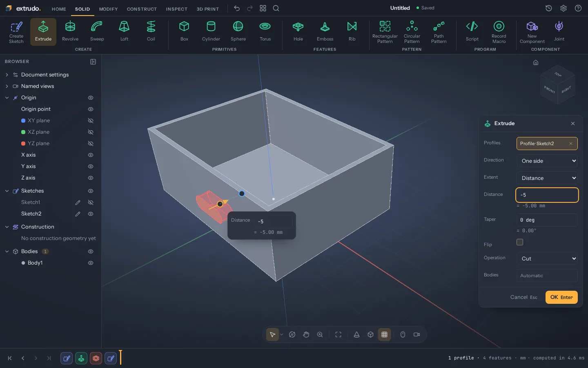The height and width of the screenshot is (368, 588).
Task: Show the hidden XY plane
Action: coord(91,121)
